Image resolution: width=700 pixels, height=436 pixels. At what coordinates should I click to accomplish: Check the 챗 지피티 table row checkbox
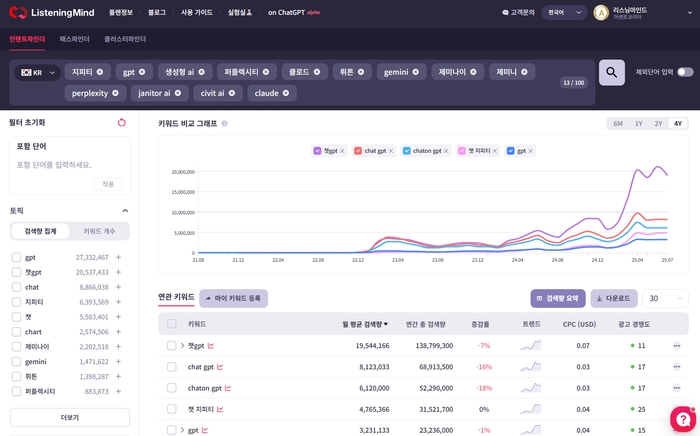point(171,409)
